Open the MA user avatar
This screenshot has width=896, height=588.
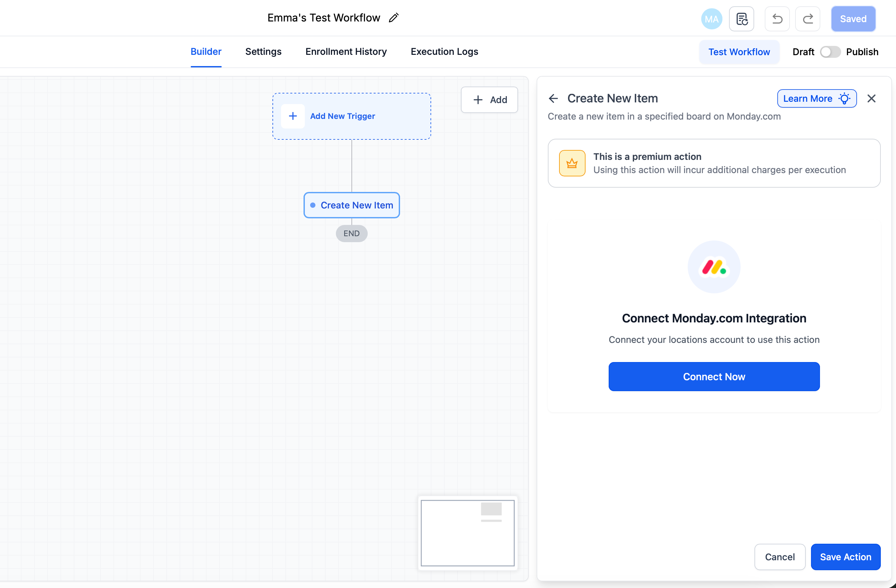[x=711, y=19]
